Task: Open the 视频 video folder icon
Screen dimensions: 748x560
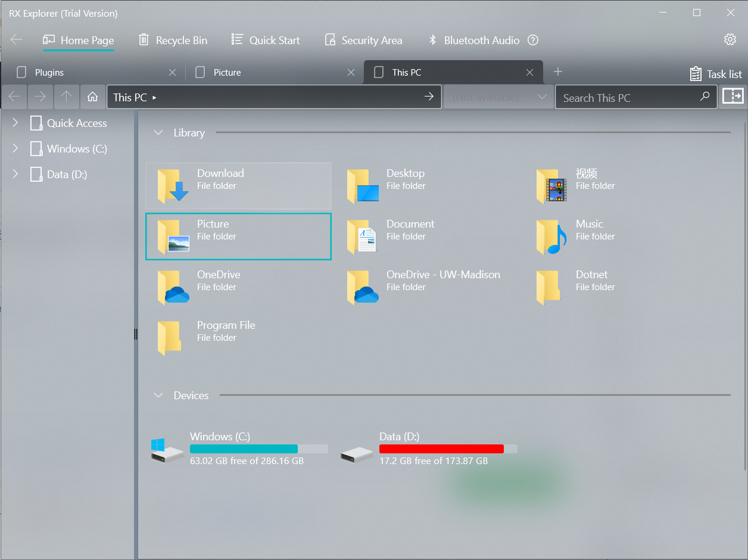Action: tap(552, 185)
